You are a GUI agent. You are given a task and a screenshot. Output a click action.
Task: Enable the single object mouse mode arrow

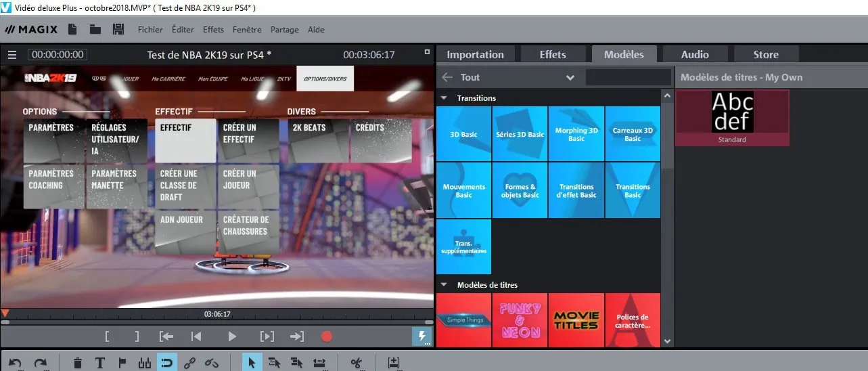[252, 363]
